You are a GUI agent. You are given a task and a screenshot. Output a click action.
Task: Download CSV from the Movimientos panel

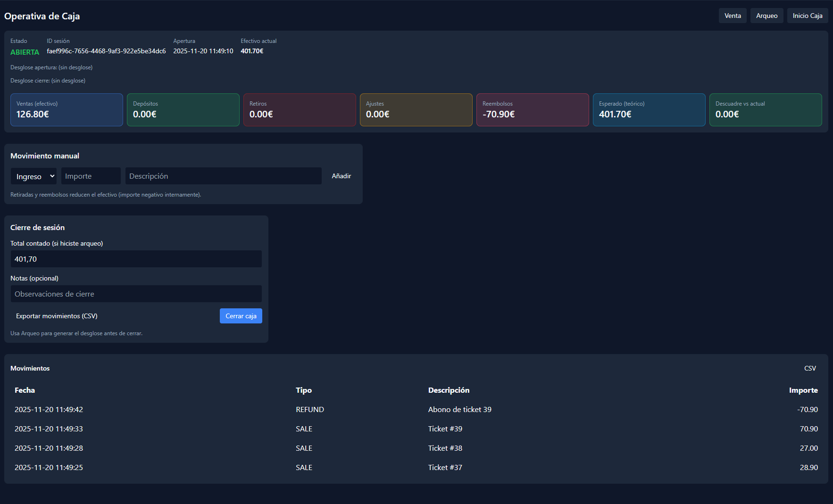pos(809,368)
